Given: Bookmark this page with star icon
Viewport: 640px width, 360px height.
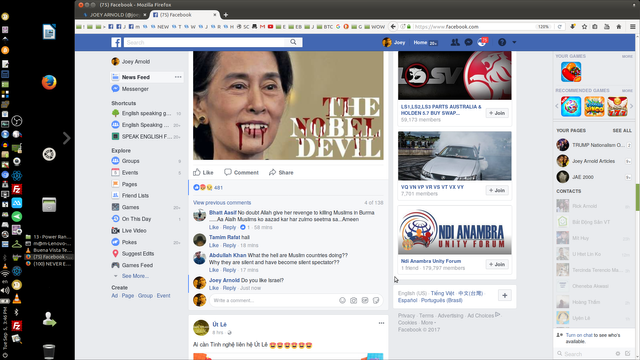Looking at the screenshot, I should [x=584, y=27].
